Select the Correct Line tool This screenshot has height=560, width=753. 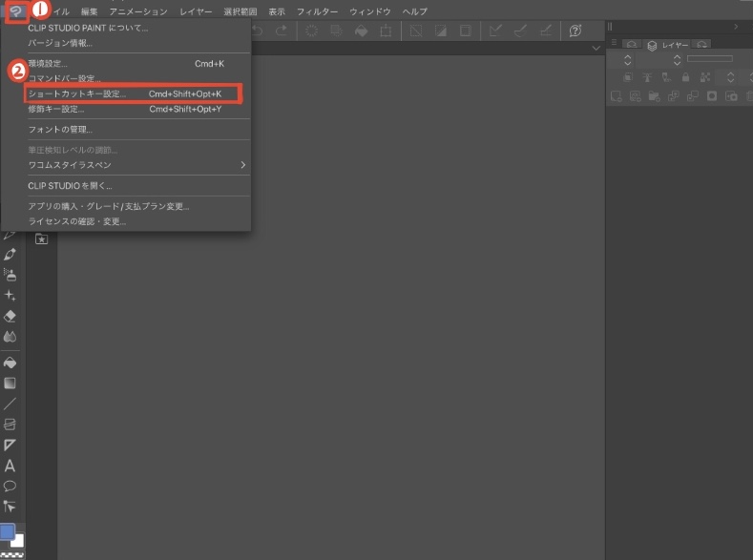coord(10,507)
